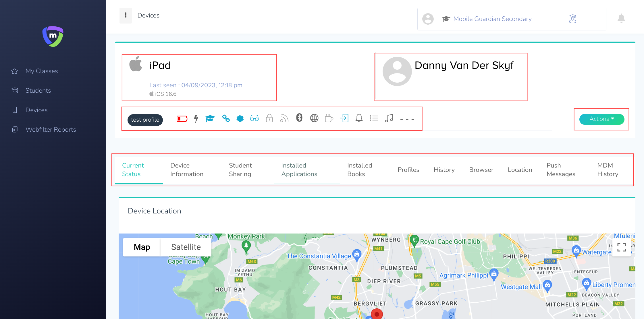Click the bulleted list status icon
This screenshot has width=644, height=319.
coord(374,118)
